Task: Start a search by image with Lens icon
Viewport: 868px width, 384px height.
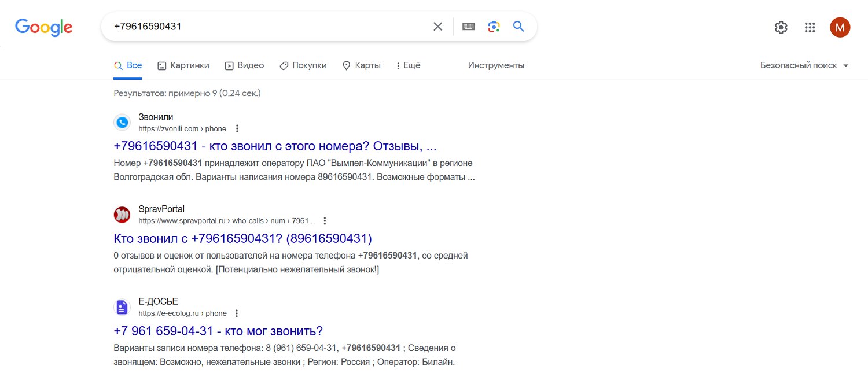Action: click(494, 27)
